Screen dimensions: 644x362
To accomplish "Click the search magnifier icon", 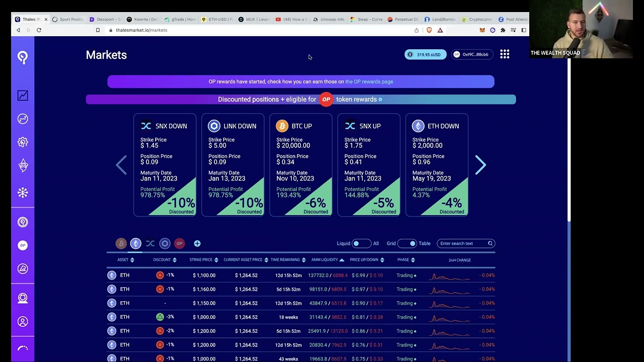I will [490, 243].
